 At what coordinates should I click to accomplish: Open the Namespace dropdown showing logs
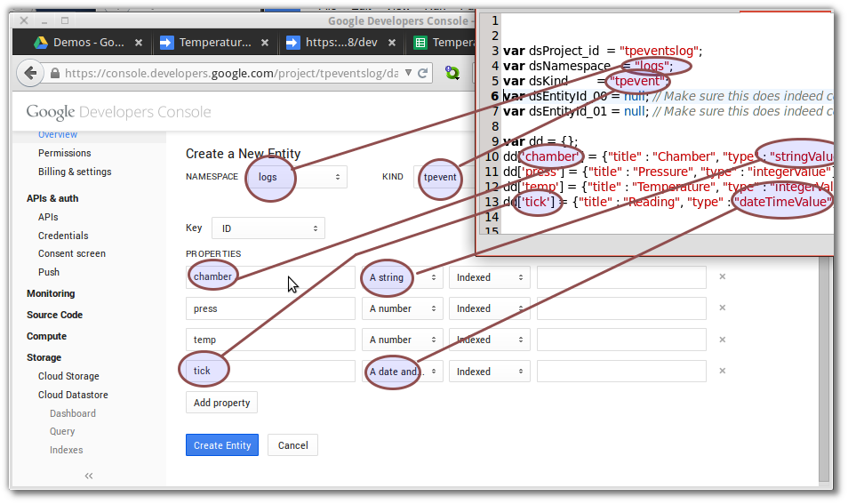point(299,177)
